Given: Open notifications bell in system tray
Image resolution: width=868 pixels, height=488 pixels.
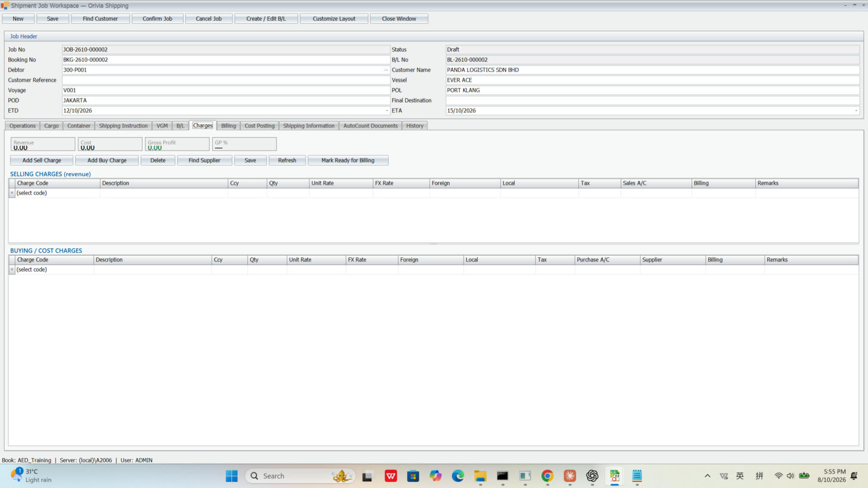Looking at the screenshot, I should click(x=854, y=475).
